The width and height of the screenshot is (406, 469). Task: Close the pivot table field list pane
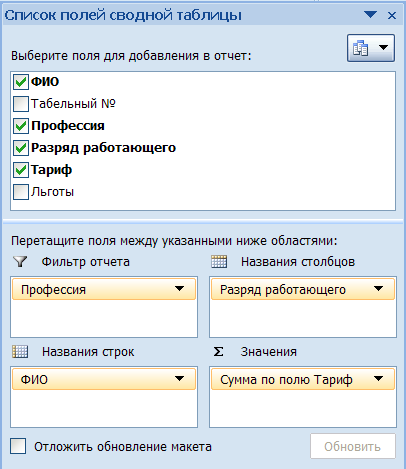[x=392, y=15]
